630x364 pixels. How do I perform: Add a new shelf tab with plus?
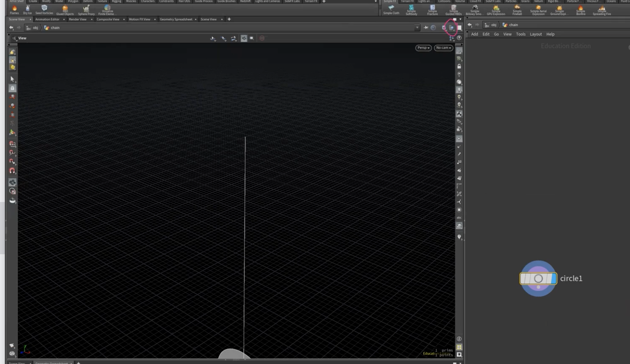coord(324,1)
